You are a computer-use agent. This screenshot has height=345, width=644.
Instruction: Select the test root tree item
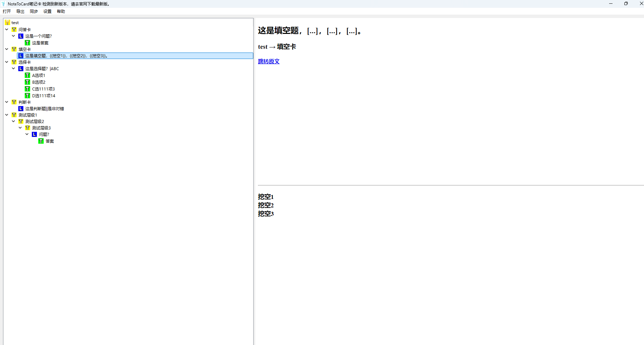(15, 23)
